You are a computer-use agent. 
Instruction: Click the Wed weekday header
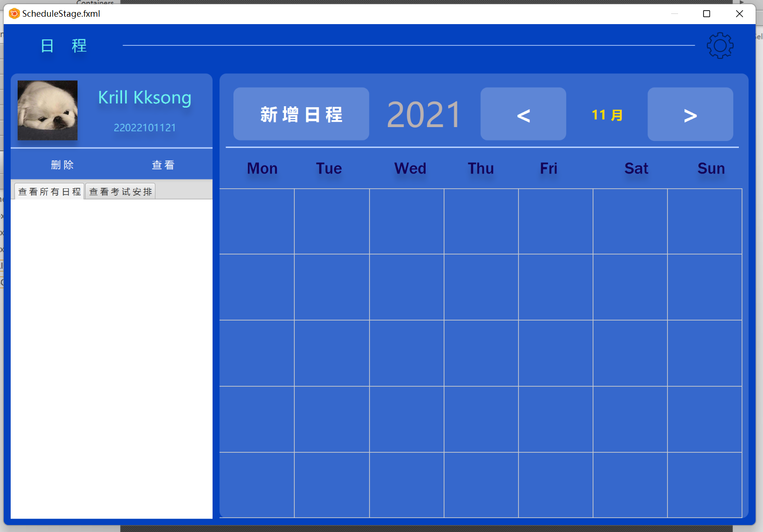410,168
